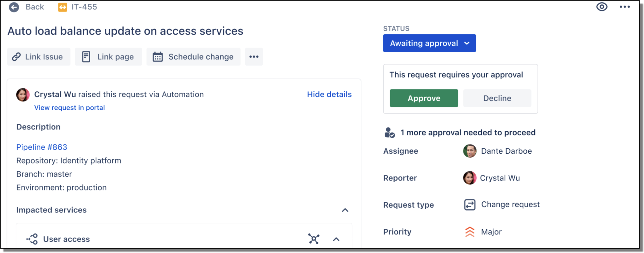Image resolution: width=644 pixels, height=253 pixels.
Task: Click the Back arrow icon
Action: (x=14, y=7)
